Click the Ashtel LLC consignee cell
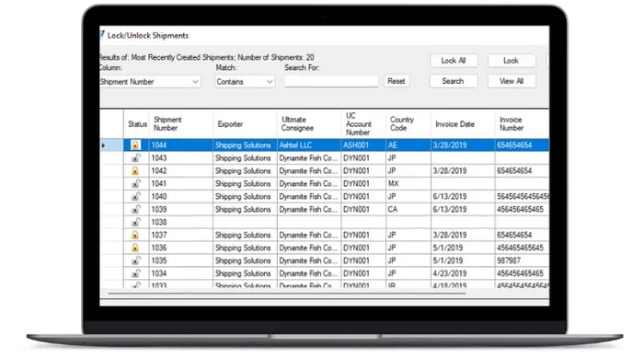Image resolution: width=644 pixels, height=359 pixels. point(309,145)
